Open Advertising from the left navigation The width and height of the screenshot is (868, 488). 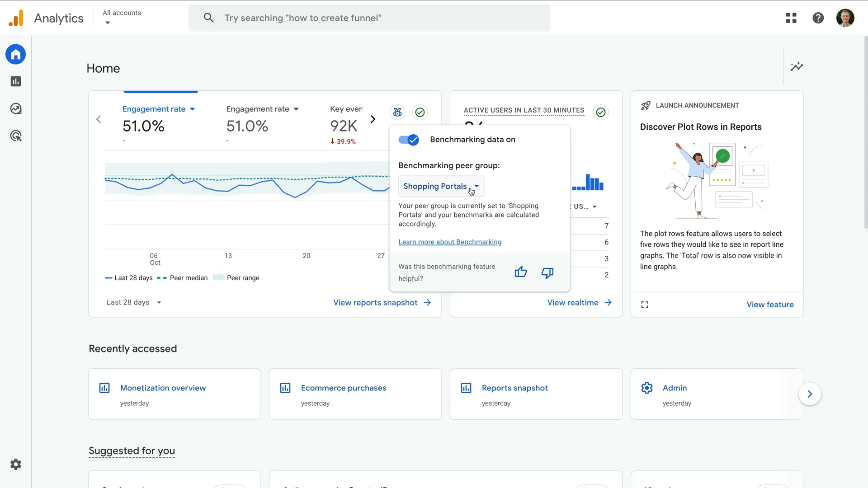coord(16,136)
